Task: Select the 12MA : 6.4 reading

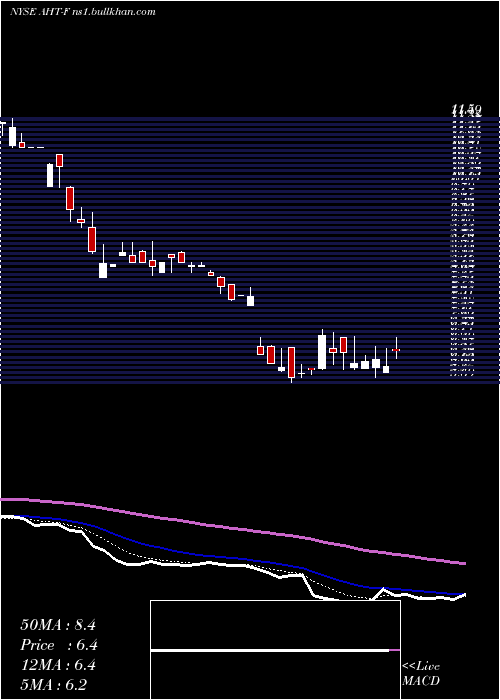Action: (x=58, y=665)
